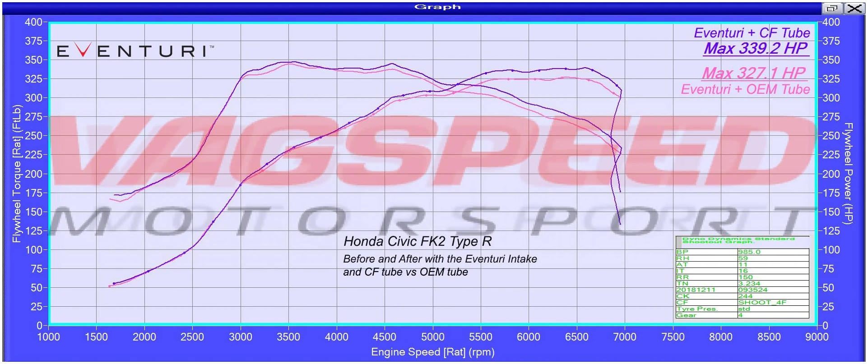
Task: Click the '325' tick on the power axis
Action: tap(831, 79)
